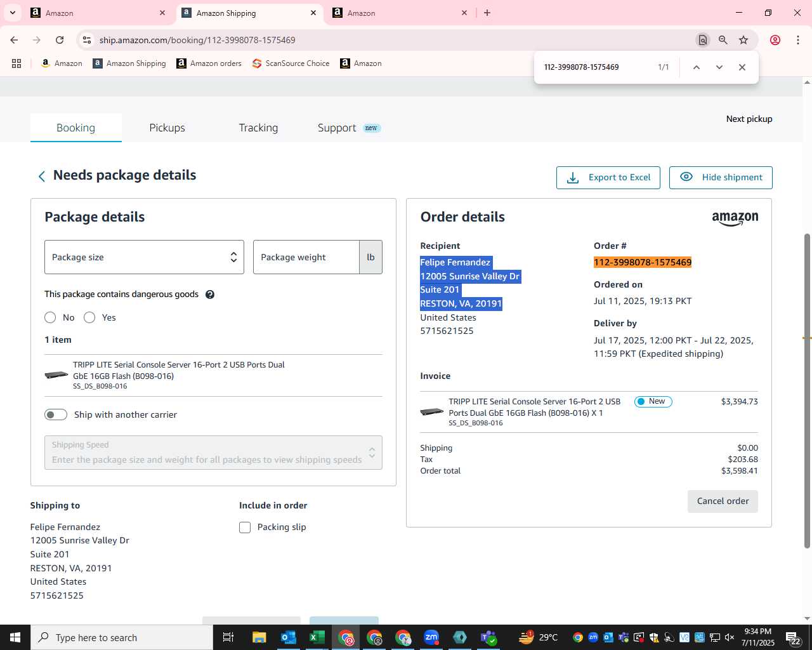812x650 pixels.
Task: Click the TRIPP LITE thumbnail in Package details
Action: (x=56, y=375)
